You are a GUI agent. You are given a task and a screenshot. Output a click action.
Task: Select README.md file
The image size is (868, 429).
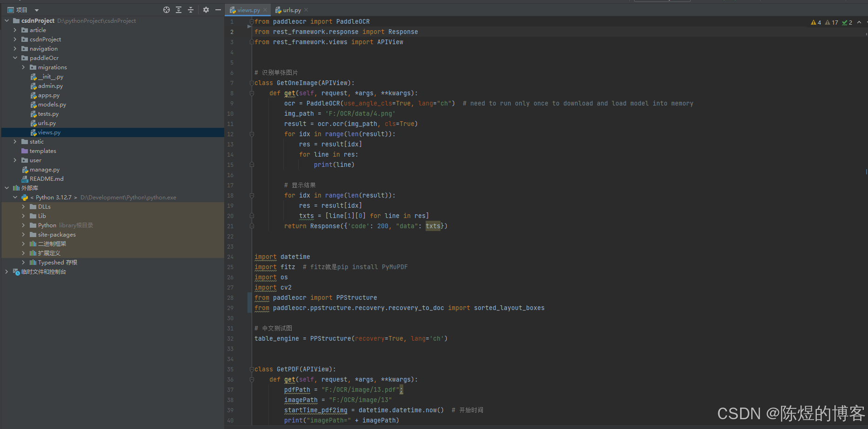click(x=43, y=179)
